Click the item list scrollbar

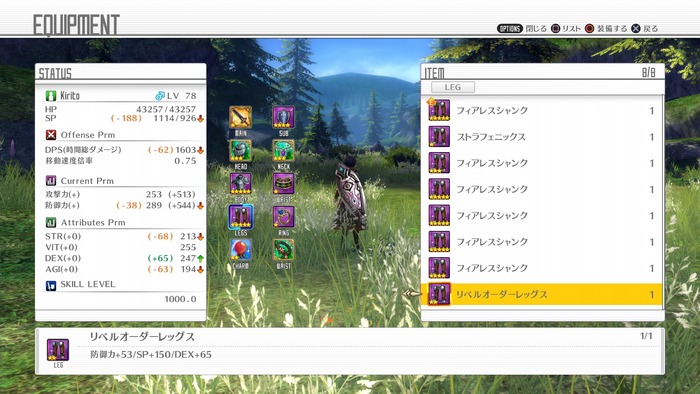663,201
